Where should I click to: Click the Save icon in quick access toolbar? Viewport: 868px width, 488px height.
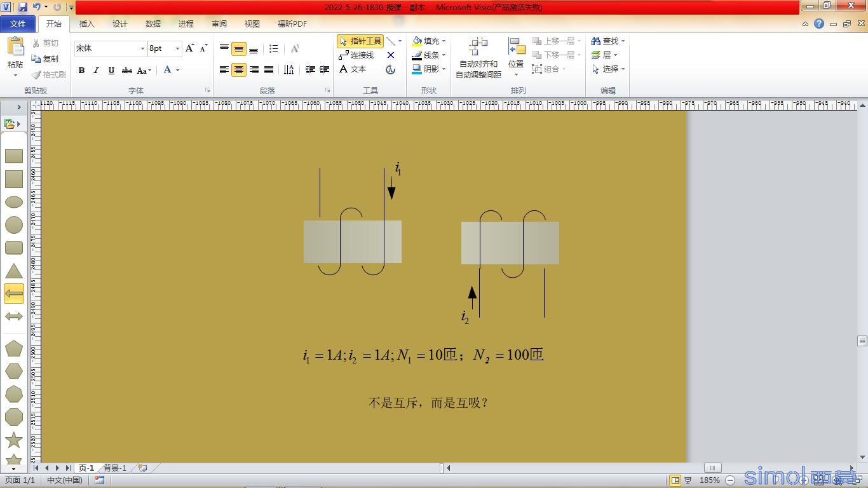coord(23,7)
